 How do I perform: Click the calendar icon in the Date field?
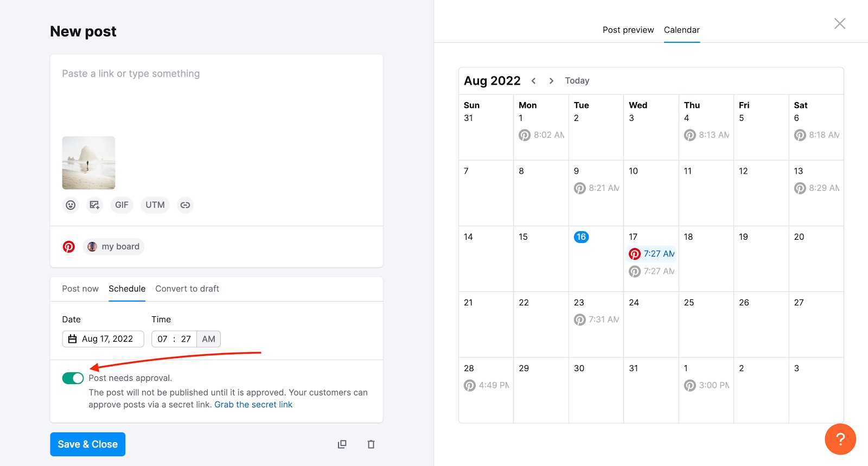72,339
